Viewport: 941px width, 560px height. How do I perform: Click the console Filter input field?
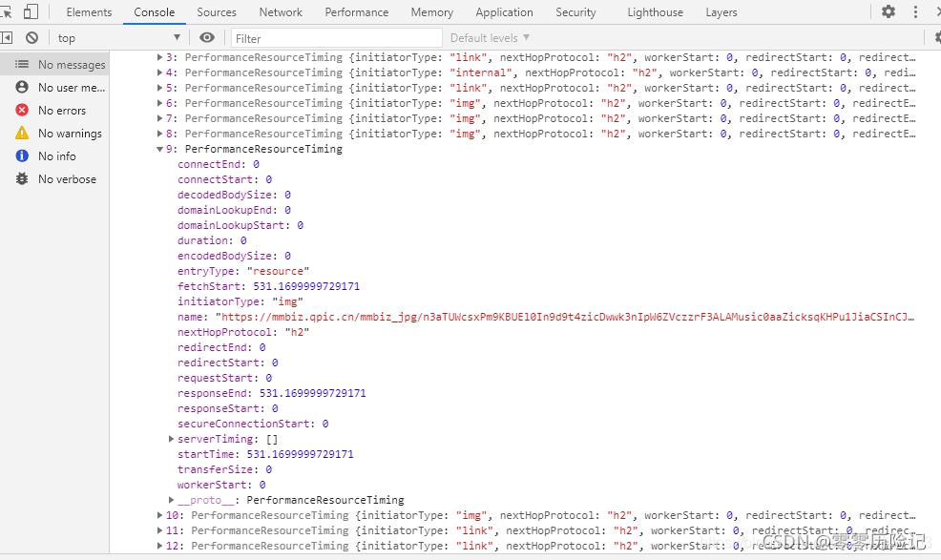pyautogui.click(x=337, y=38)
